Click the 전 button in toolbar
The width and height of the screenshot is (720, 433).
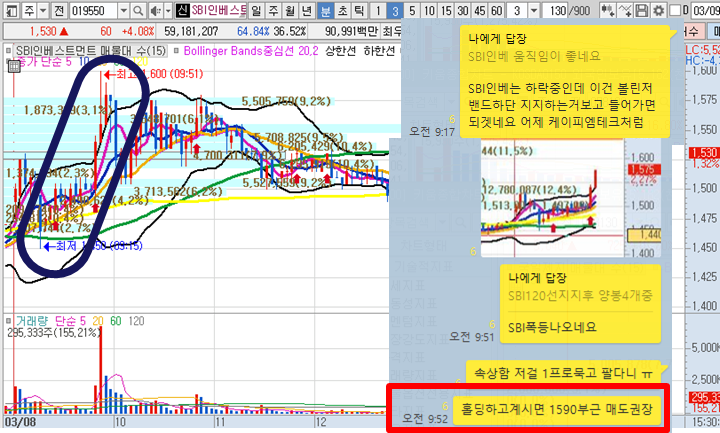tap(59, 10)
